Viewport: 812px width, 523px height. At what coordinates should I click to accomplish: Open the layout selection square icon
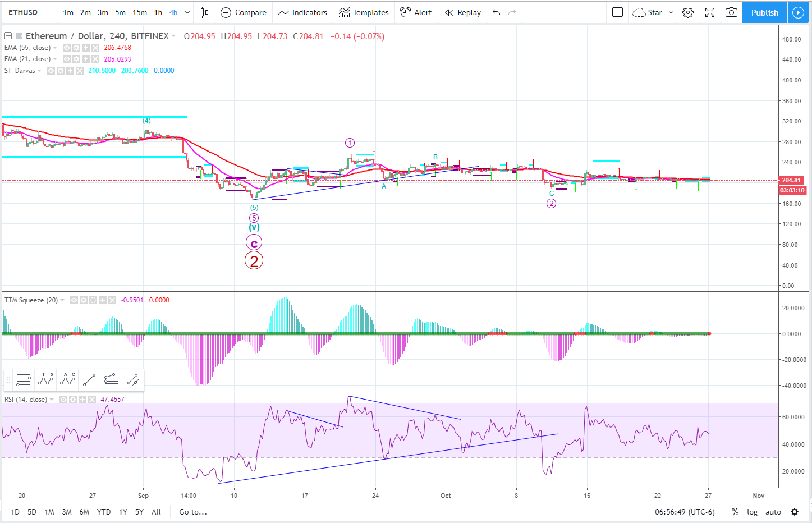[617, 12]
